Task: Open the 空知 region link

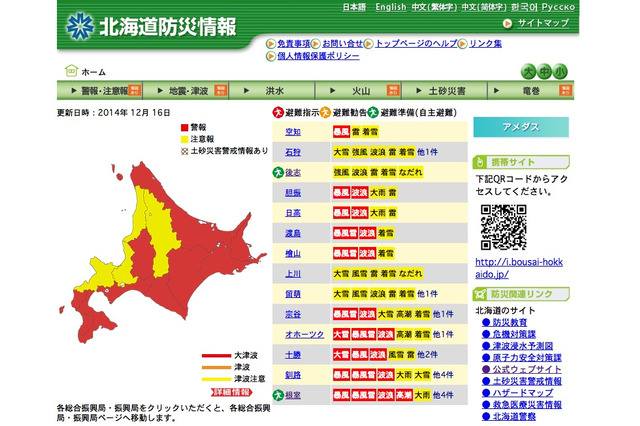Action: coord(293,132)
